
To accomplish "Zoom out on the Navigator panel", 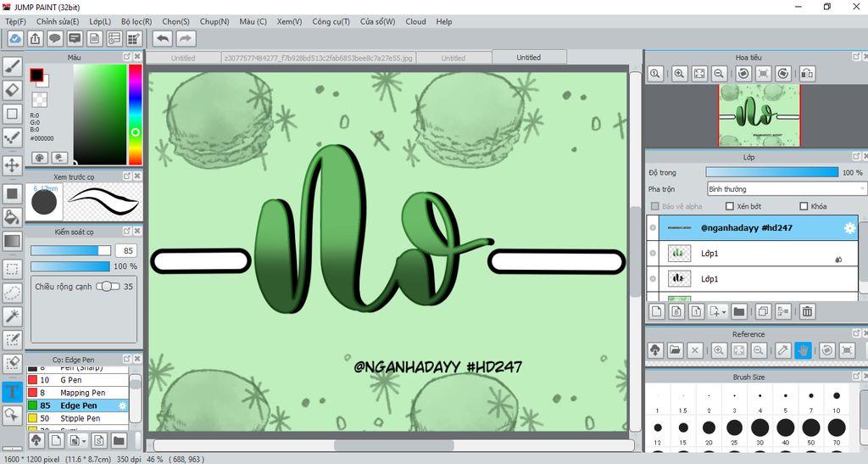I will pyautogui.click(x=719, y=74).
